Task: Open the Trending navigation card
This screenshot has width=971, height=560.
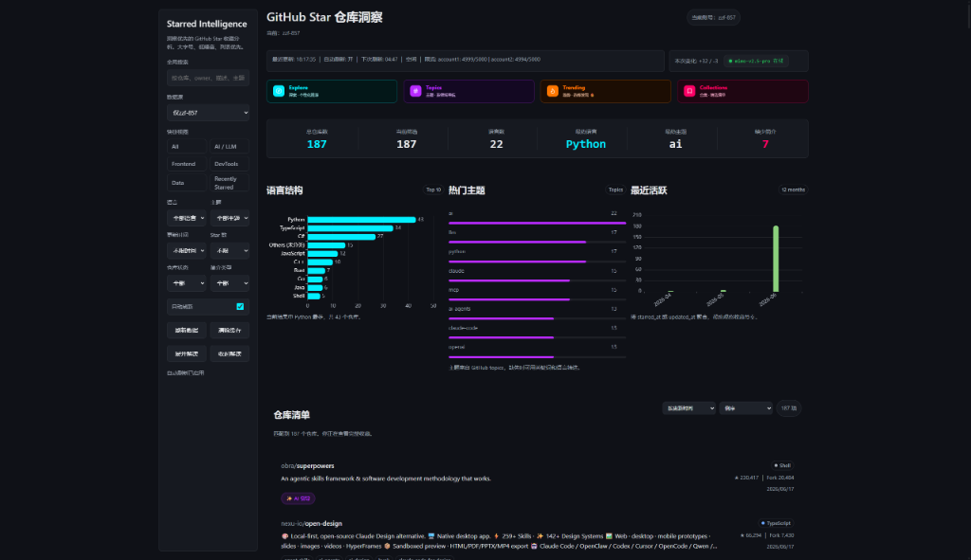Action: (x=606, y=91)
